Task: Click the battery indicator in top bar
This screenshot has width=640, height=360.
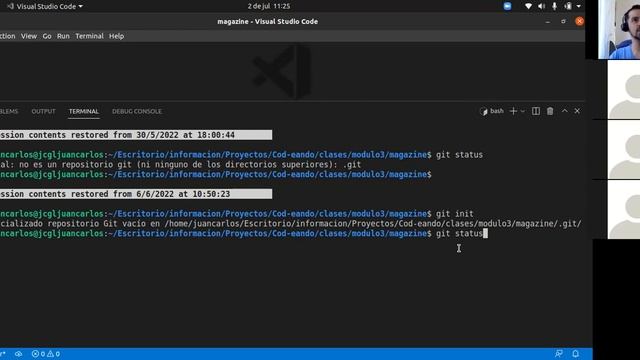Action: coord(568,6)
